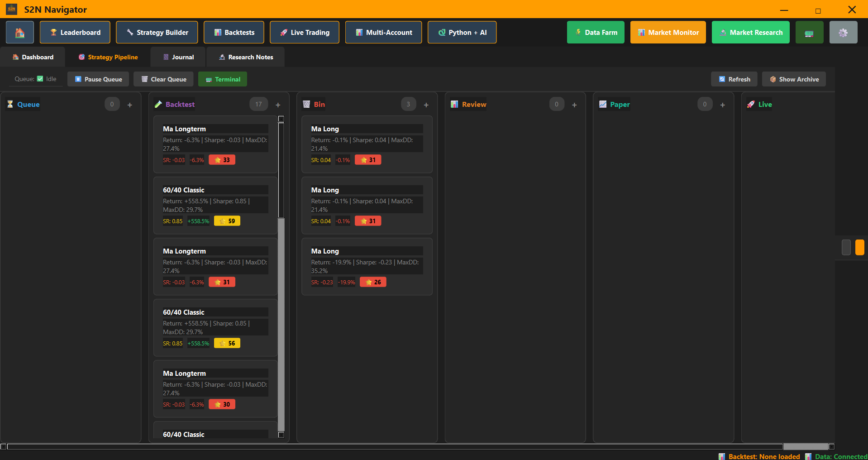Open the Strategy Builder section
868x460 pixels.
(157, 33)
